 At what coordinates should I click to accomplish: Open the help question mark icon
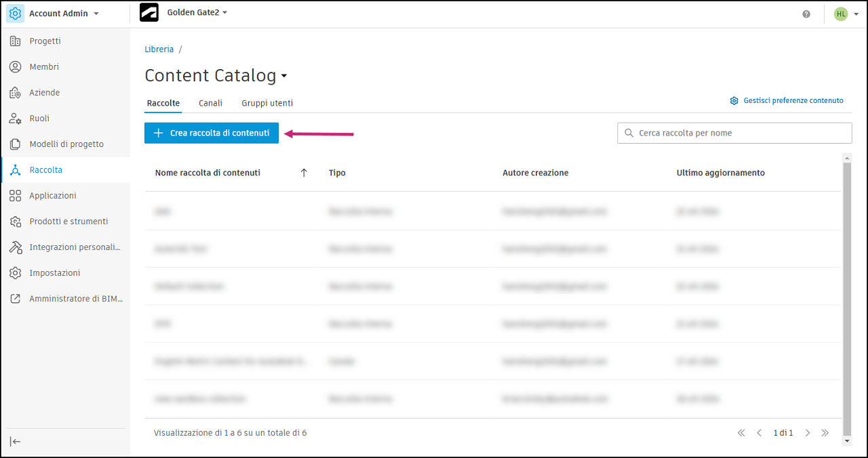tap(806, 14)
